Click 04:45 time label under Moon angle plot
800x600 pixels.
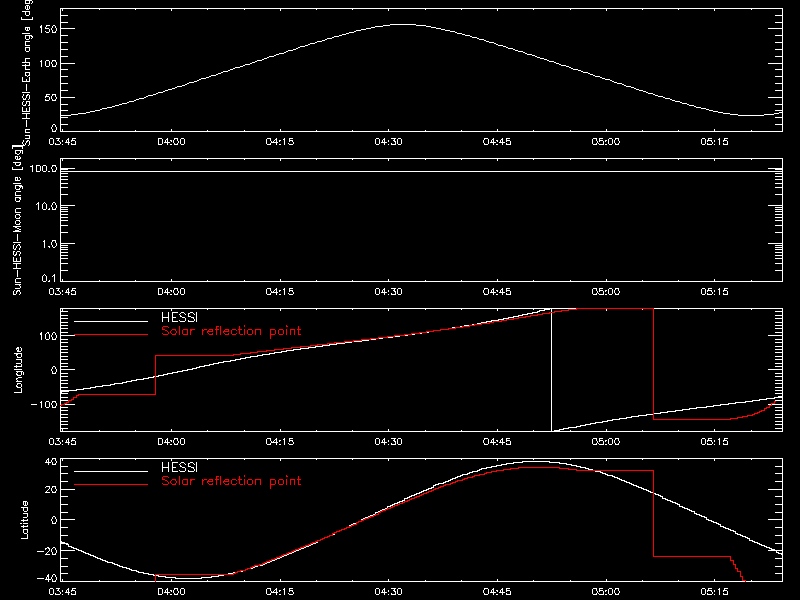coord(497,292)
